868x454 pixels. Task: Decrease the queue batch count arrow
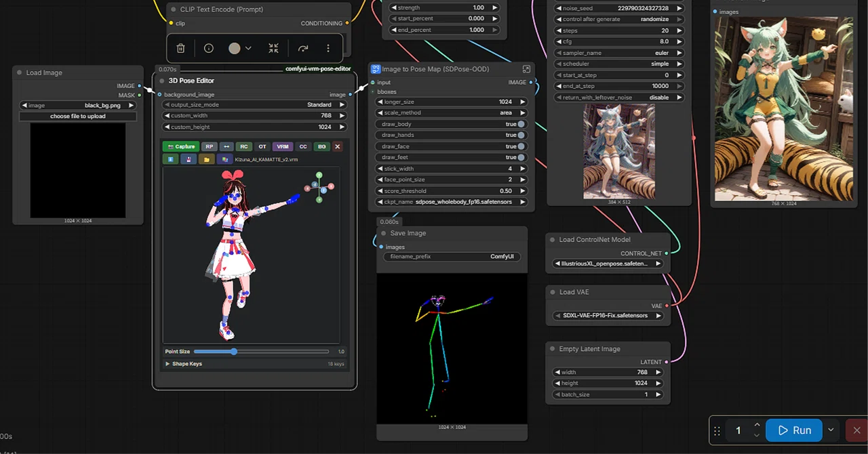point(757,435)
